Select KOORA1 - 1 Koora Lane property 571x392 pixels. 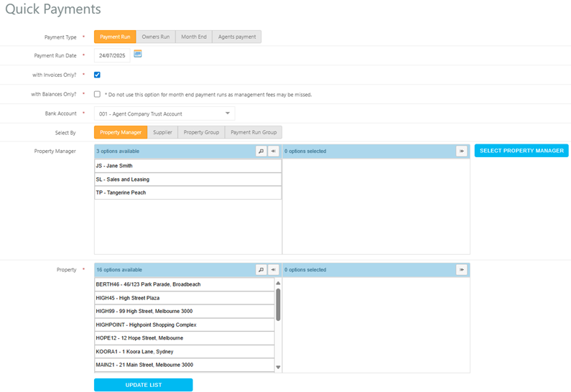pos(185,352)
